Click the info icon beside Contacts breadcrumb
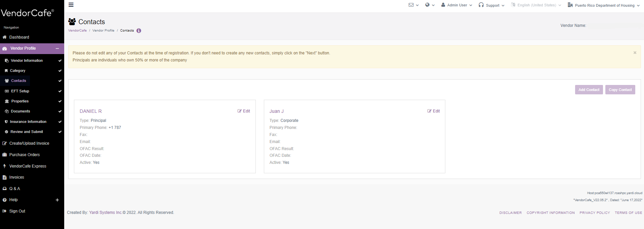This screenshot has width=644, height=229. click(139, 31)
